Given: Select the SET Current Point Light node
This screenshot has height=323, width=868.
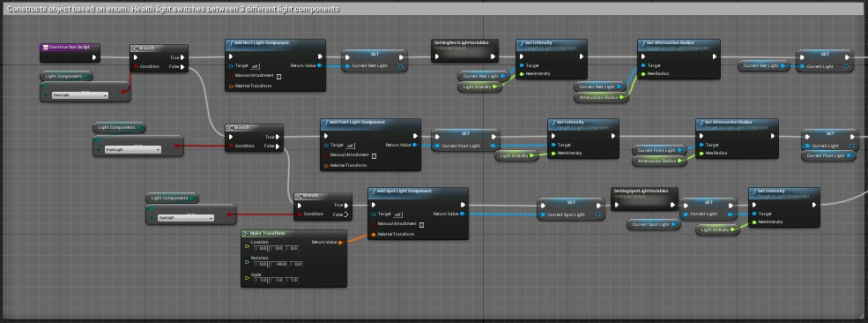Looking at the screenshot, I should point(465,139).
